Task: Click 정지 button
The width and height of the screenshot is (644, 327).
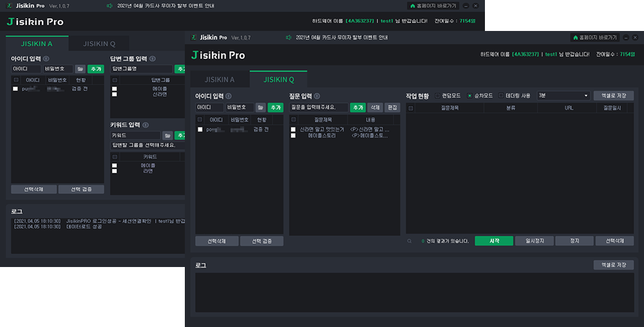Action: [x=574, y=241]
